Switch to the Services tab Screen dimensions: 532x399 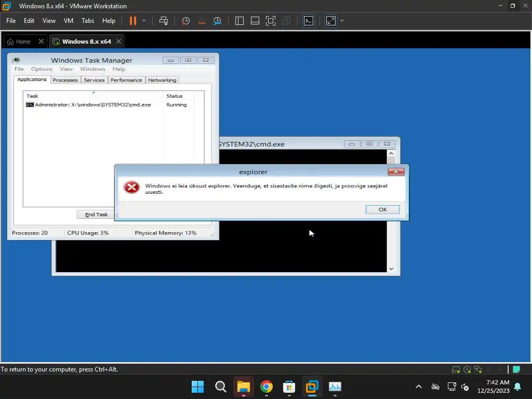[x=94, y=80]
